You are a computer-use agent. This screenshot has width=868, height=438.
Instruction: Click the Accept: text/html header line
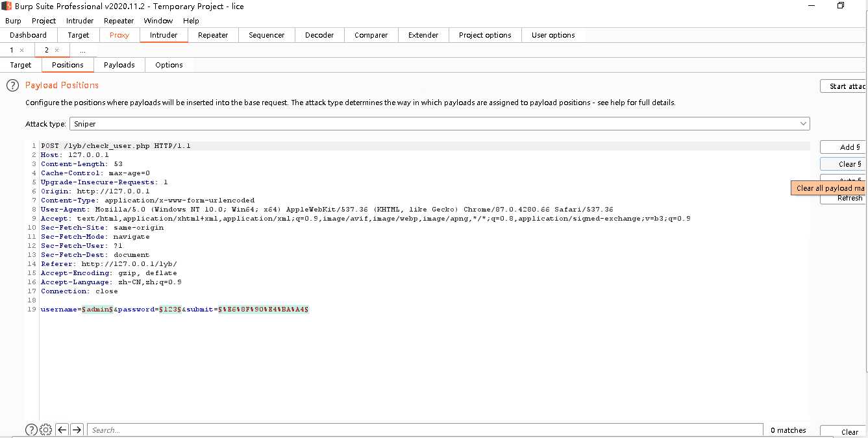pos(366,219)
